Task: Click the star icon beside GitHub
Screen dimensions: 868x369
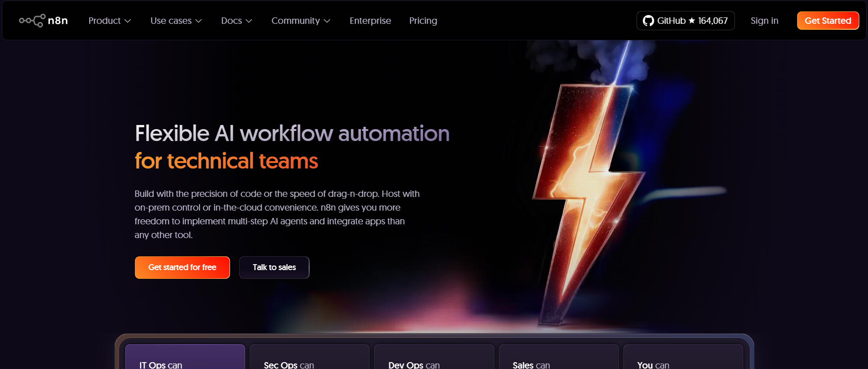Action: click(x=691, y=21)
